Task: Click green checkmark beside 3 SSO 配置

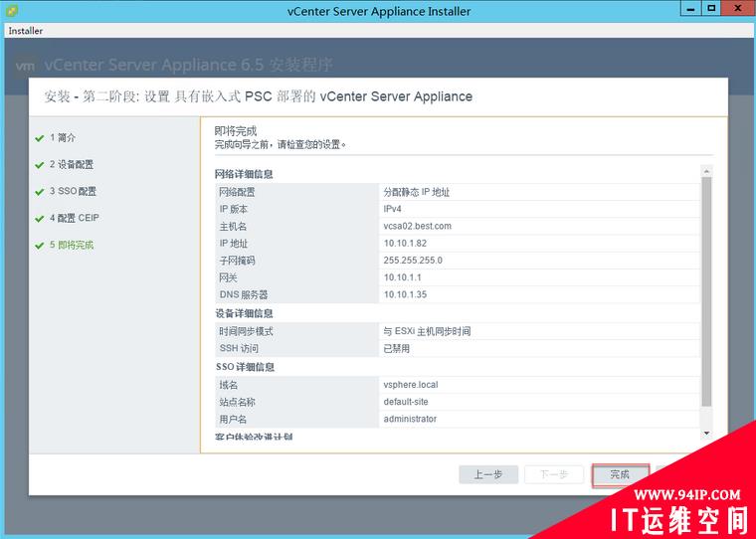Action: click(40, 192)
